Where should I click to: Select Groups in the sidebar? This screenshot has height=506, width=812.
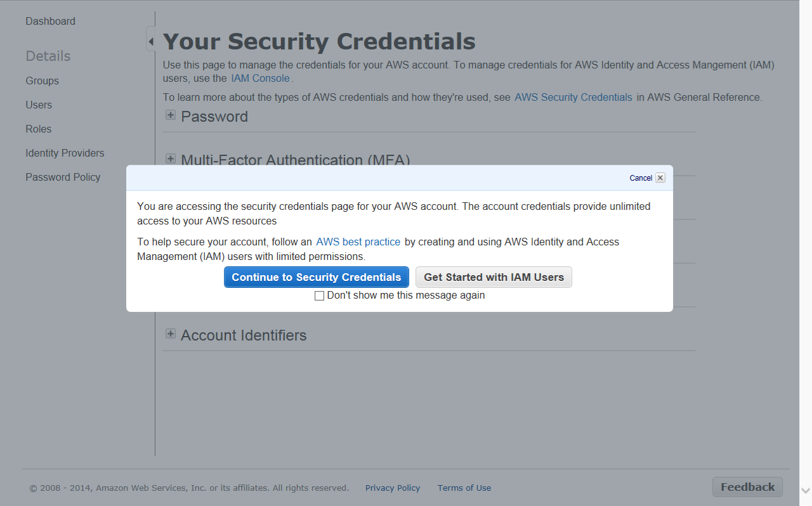[42, 81]
